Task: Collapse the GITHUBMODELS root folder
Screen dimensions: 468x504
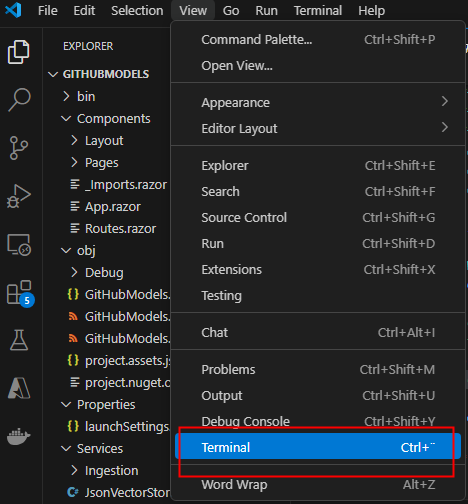Action: [106, 74]
